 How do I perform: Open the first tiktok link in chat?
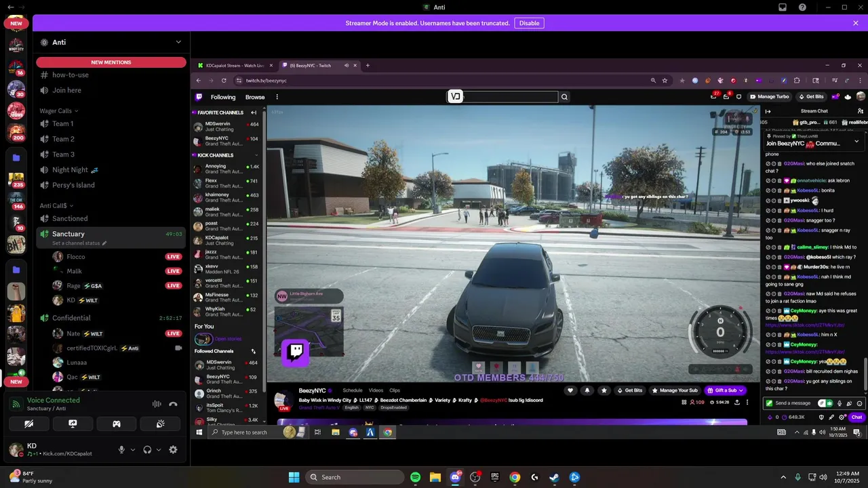(805, 325)
